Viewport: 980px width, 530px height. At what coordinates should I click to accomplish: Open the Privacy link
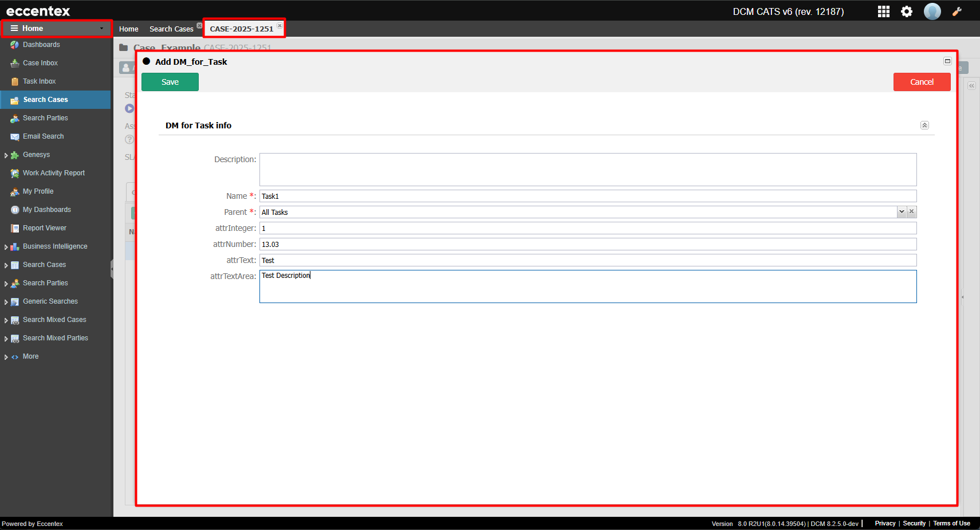tap(885, 523)
